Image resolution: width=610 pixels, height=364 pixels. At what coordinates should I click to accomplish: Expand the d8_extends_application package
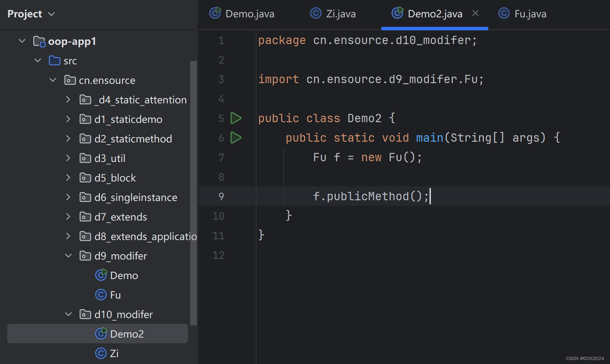tap(68, 236)
